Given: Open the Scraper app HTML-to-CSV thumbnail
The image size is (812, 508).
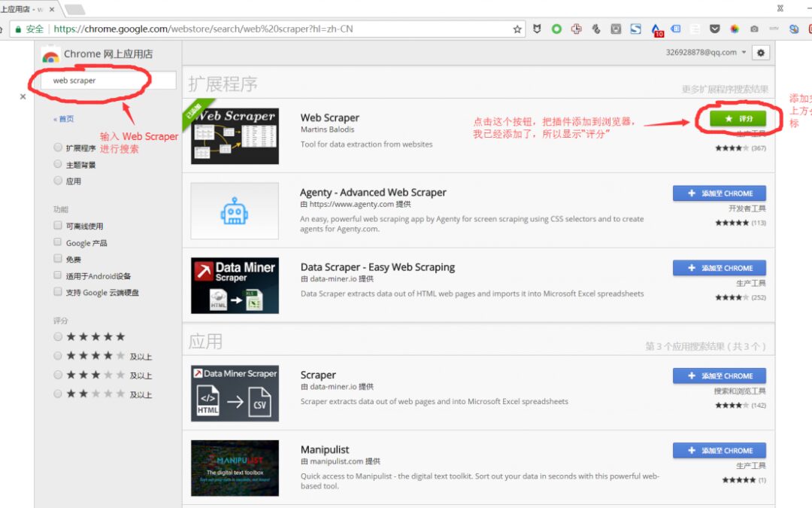Looking at the screenshot, I should 235,394.
